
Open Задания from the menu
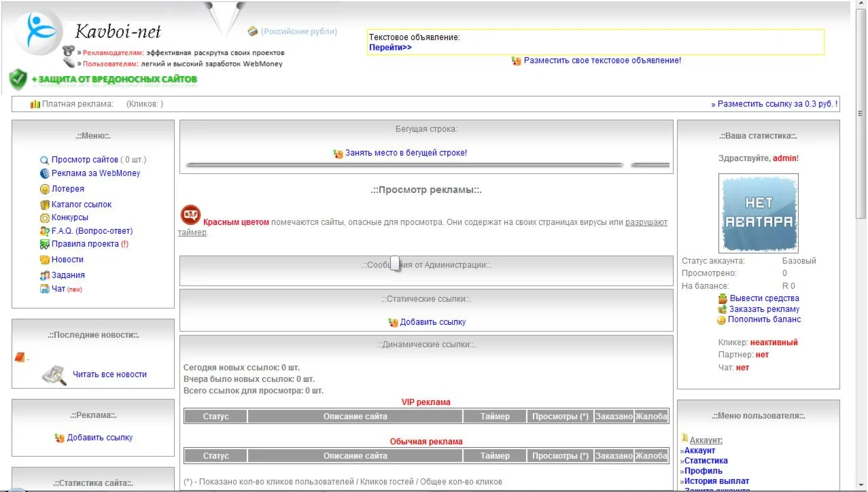pyautogui.click(x=68, y=275)
